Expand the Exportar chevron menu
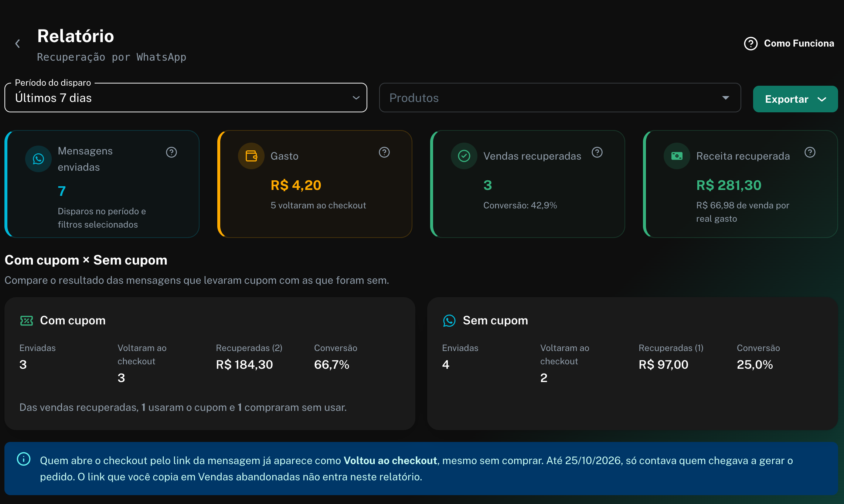 pos(822,99)
